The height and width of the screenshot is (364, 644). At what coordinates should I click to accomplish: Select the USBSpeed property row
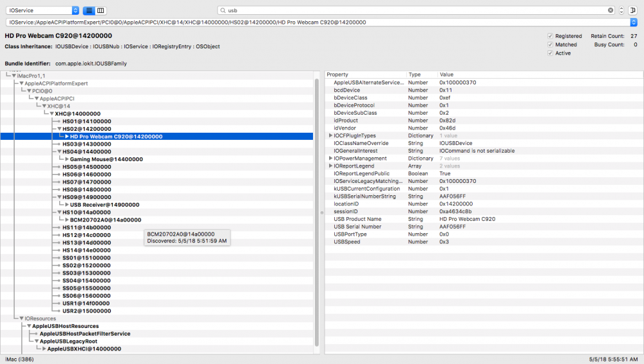tap(484, 242)
